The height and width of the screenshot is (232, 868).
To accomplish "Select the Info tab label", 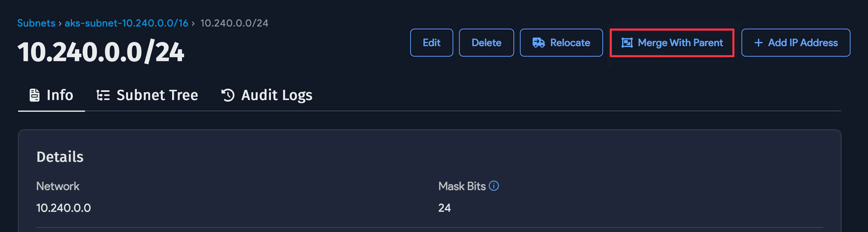I will [x=60, y=95].
